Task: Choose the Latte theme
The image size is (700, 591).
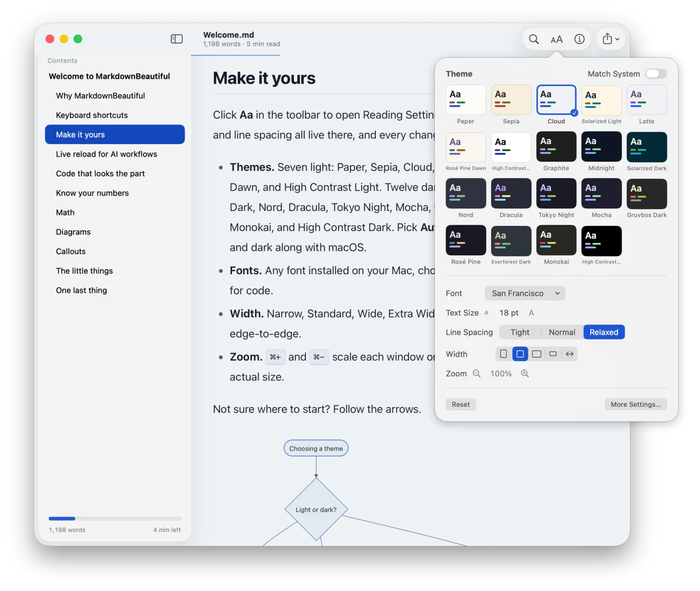Action: point(646,99)
